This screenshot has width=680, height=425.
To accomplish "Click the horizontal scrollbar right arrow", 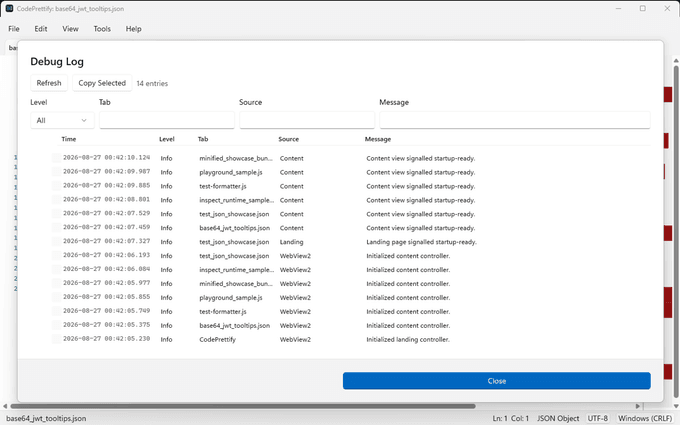I will click(638, 406).
